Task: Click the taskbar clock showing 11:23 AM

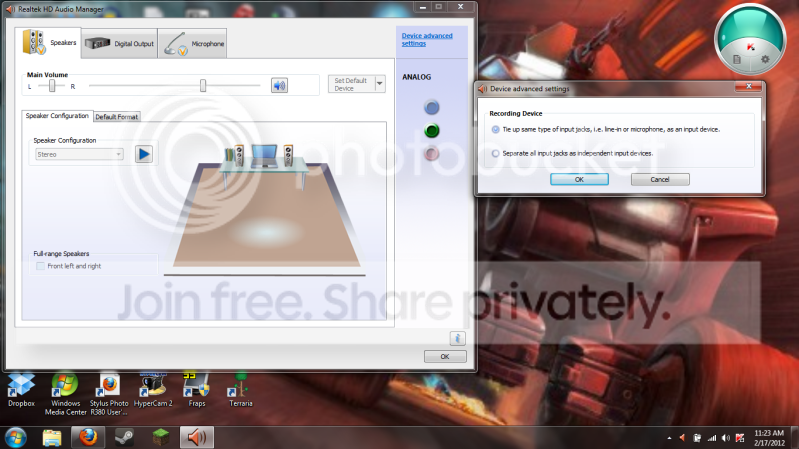Action: 769,438
